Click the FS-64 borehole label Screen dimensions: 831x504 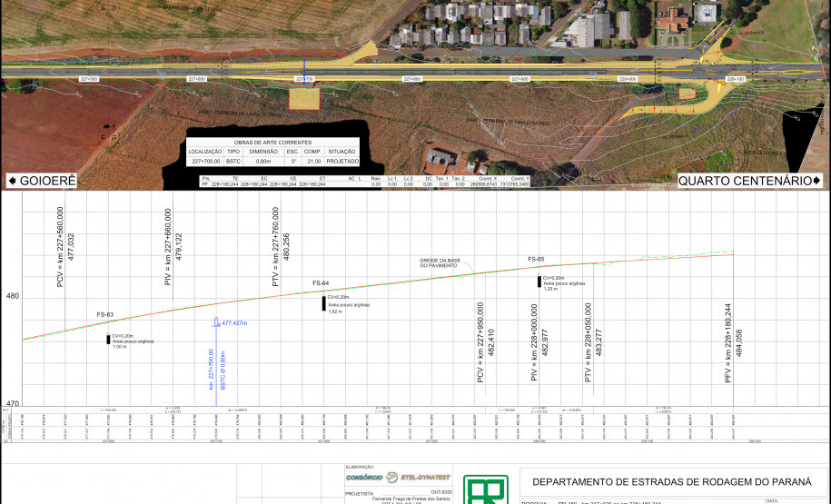pos(320,283)
